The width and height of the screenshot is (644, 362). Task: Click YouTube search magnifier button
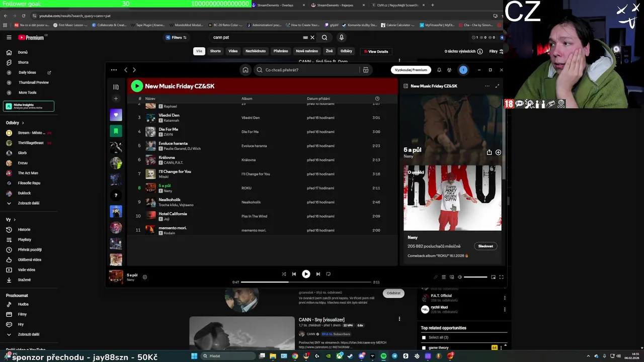tap(325, 37)
